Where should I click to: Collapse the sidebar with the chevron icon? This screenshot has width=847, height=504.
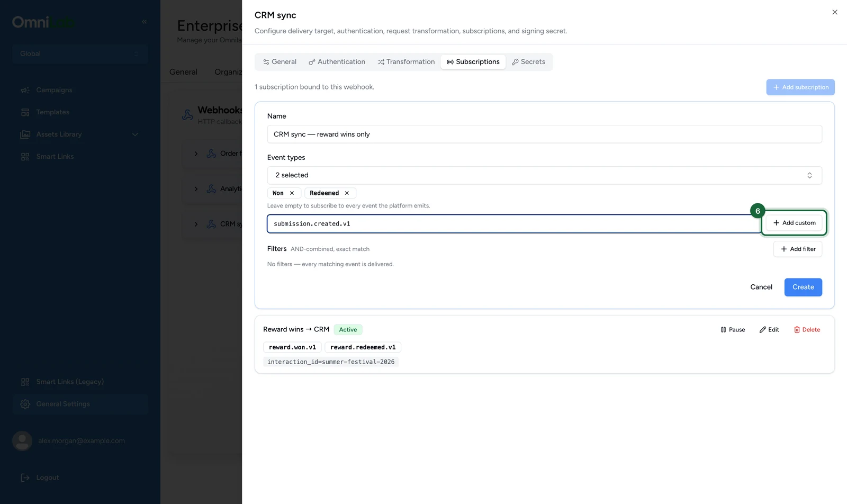click(x=144, y=22)
